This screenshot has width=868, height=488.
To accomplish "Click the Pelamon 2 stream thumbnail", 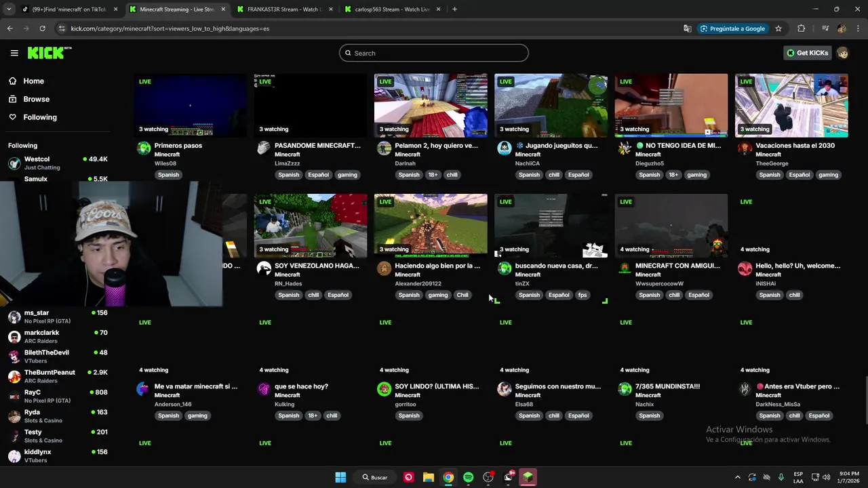I will pos(431,105).
